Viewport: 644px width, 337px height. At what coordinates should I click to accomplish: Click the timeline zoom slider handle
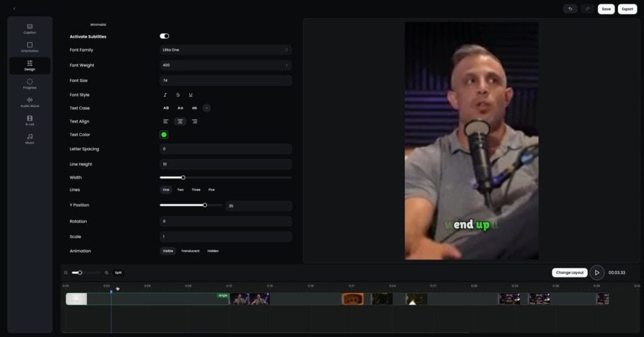(x=80, y=273)
